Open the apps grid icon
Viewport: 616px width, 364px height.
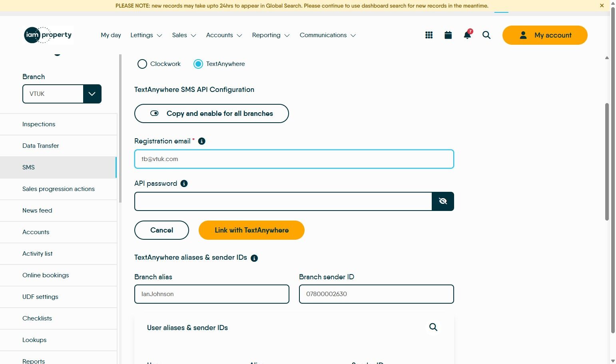tap(429, 35)
